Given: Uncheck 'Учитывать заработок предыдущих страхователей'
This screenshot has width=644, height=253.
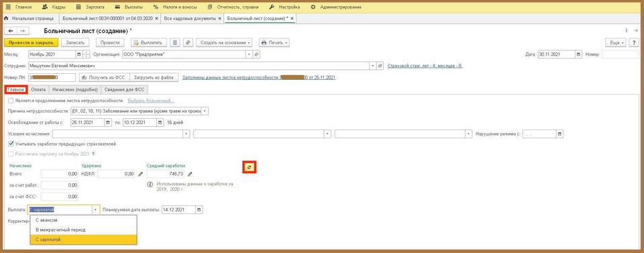Looking at the screenshot, I should pyautogui.click(x=11, y=144).
